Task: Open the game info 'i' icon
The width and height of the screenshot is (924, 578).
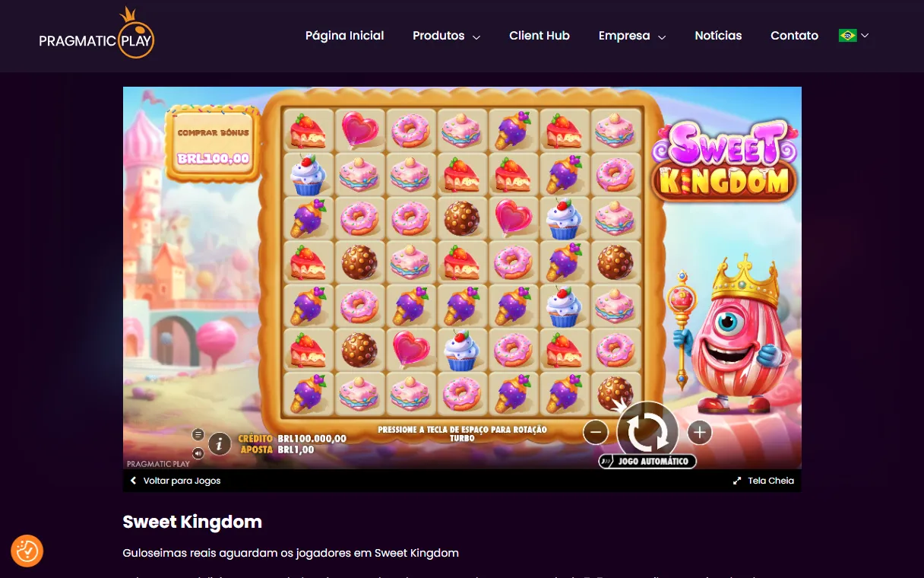Action: coord(220,443)
